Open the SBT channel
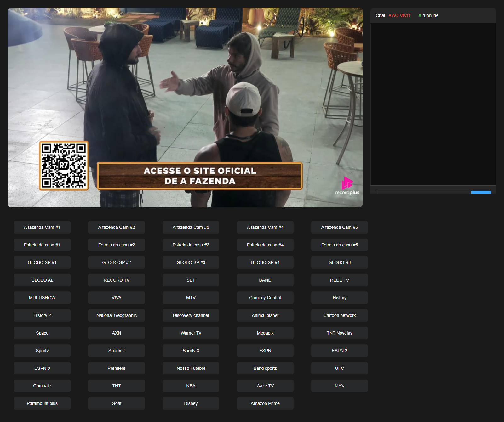This screenshot has width=504, height=422. [191, 280]
